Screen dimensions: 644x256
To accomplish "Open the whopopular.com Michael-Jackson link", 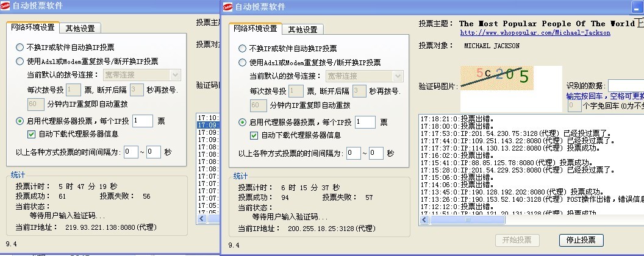I will (x=535, y=33).
